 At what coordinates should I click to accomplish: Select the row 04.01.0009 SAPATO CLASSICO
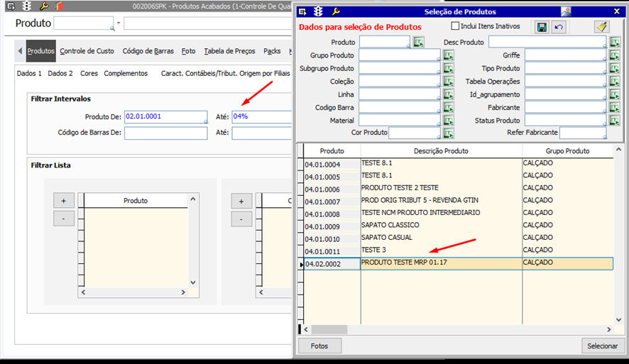(459, 226)
